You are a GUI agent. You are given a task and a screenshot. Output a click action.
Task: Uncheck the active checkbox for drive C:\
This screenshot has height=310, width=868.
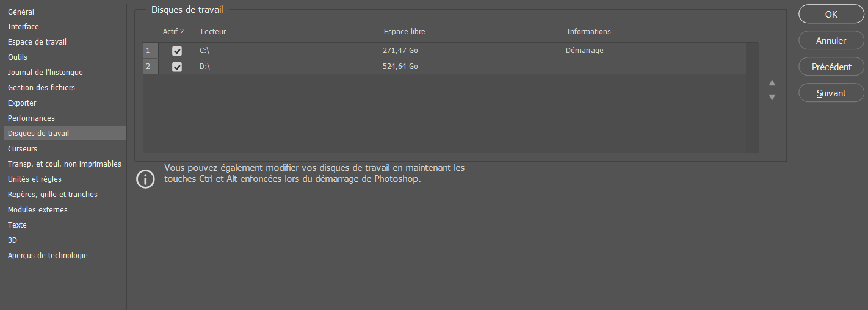tap(177, 51)
